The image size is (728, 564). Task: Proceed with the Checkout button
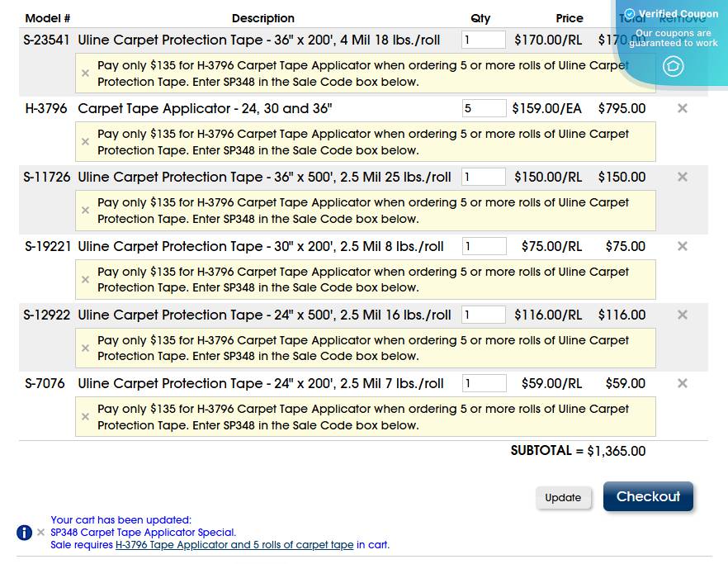pos(648,496)
